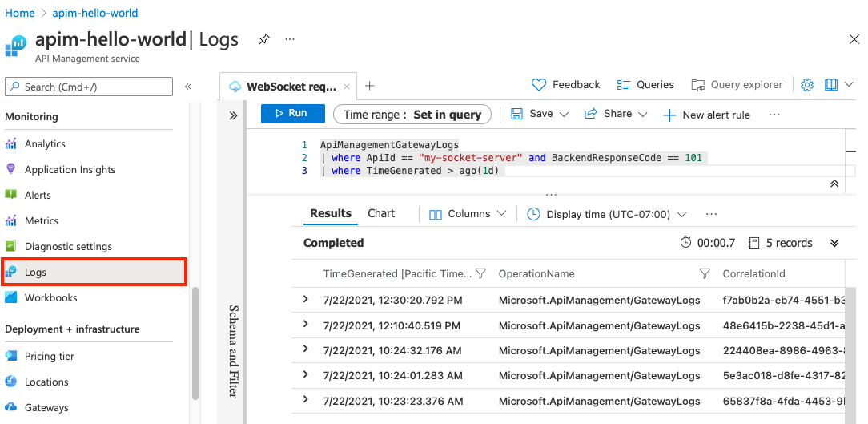Expand the 12:30:20.792 PM log row
Screen dimensions: 868x424
306,300
